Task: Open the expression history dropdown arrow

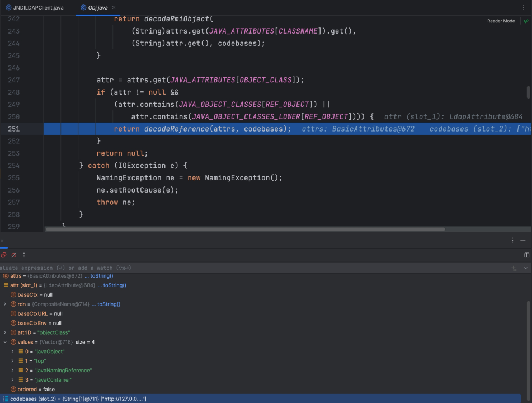Action: 526,268
